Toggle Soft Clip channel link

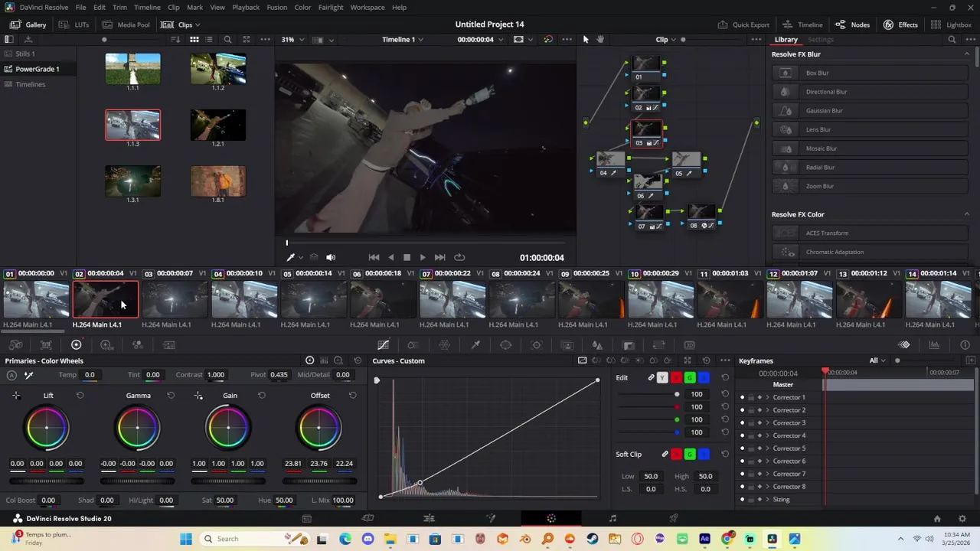665,455
